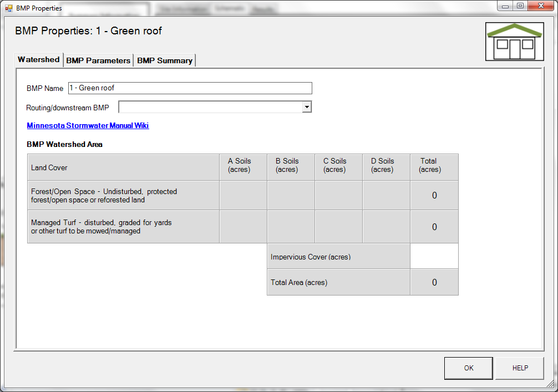Screen dimensions: 558x392
Task: Click Forest/Open Space B Soils cell
Action: 291,195
